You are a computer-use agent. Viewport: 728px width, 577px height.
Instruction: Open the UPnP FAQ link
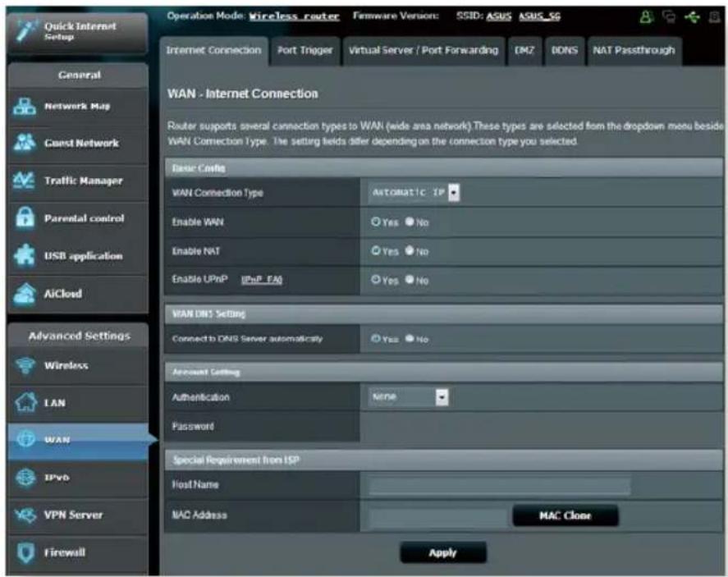pos(261,279)
